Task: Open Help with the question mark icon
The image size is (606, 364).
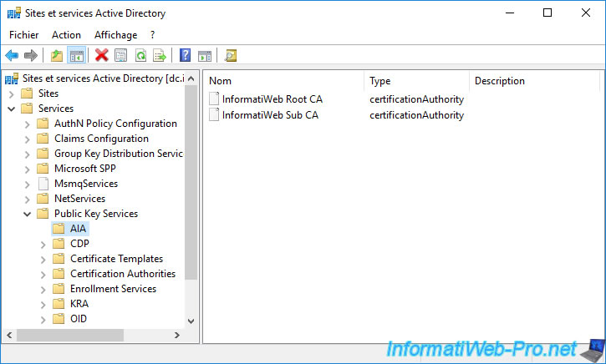Action: click(185, 55)
